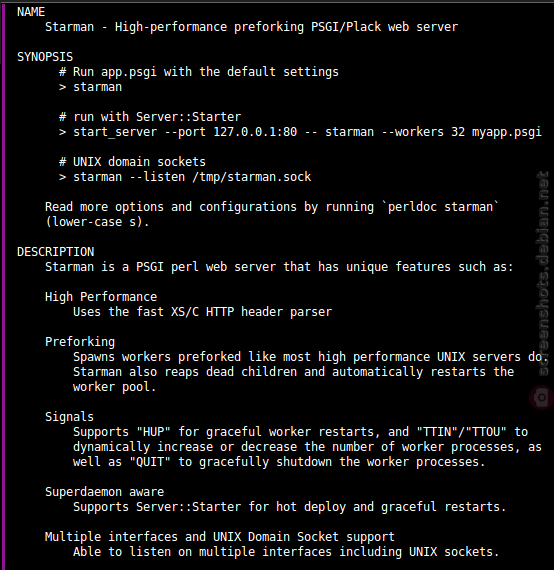Click the purple left window border
554x570 pixels.
pos(3,285)
